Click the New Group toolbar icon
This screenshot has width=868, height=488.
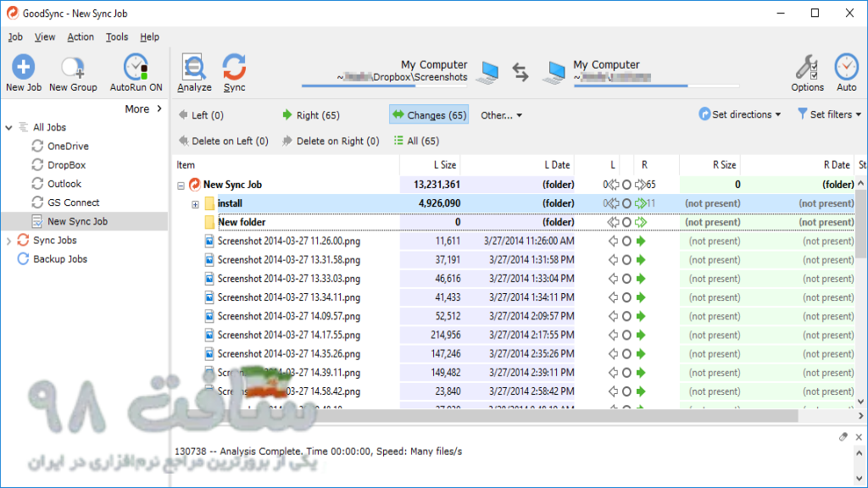[73, 68]
